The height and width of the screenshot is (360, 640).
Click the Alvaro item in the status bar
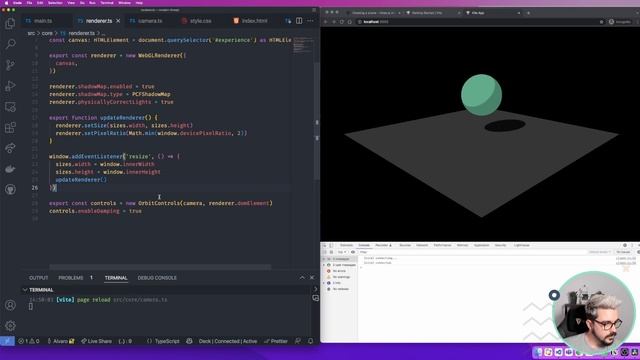[x=60, y=341]
